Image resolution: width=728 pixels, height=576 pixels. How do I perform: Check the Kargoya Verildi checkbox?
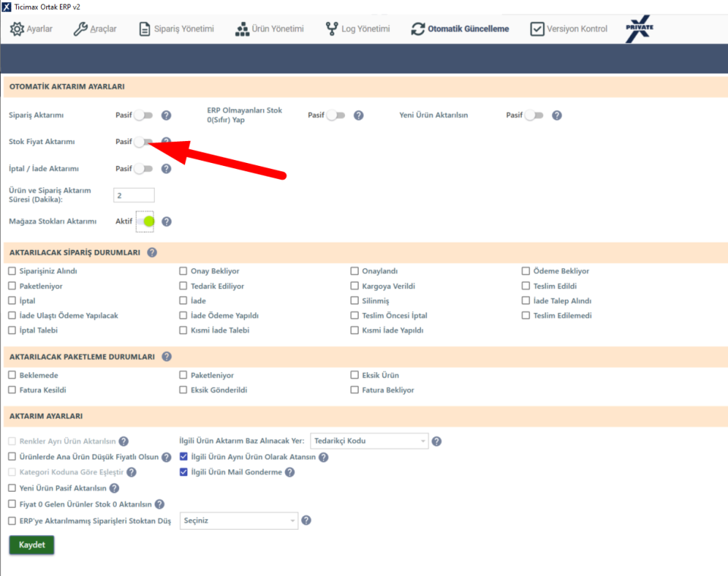[x=355, y=286]
